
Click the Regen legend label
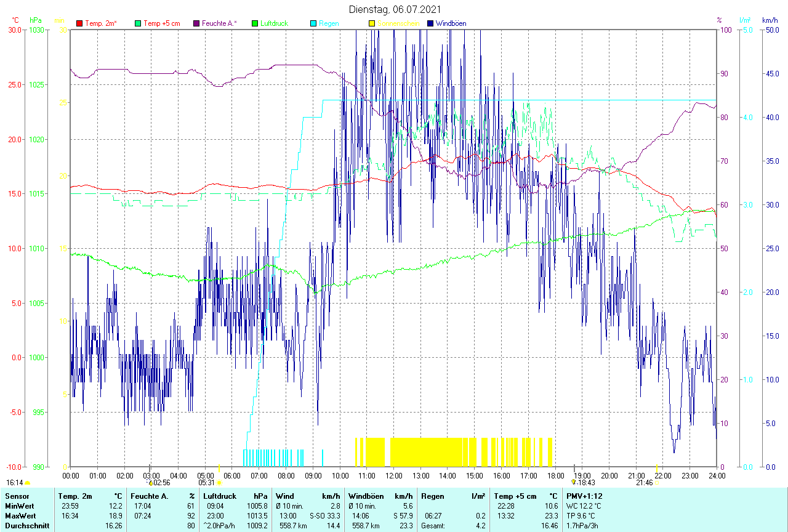pyautogui.click(x=329, y=23)
